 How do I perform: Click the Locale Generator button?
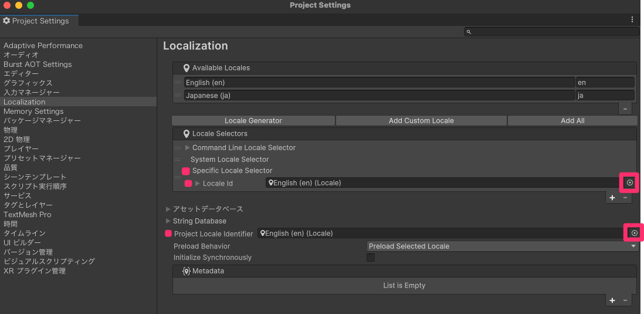click(x=253, y=120)
